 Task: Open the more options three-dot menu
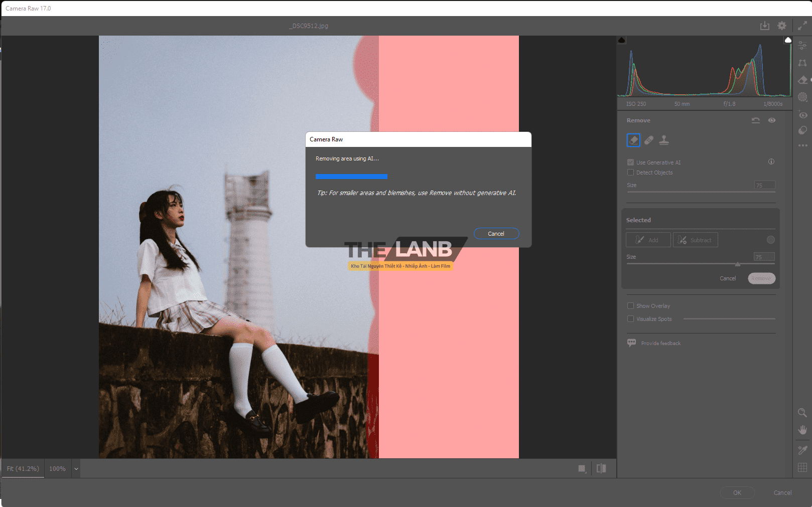coord(802,145)
